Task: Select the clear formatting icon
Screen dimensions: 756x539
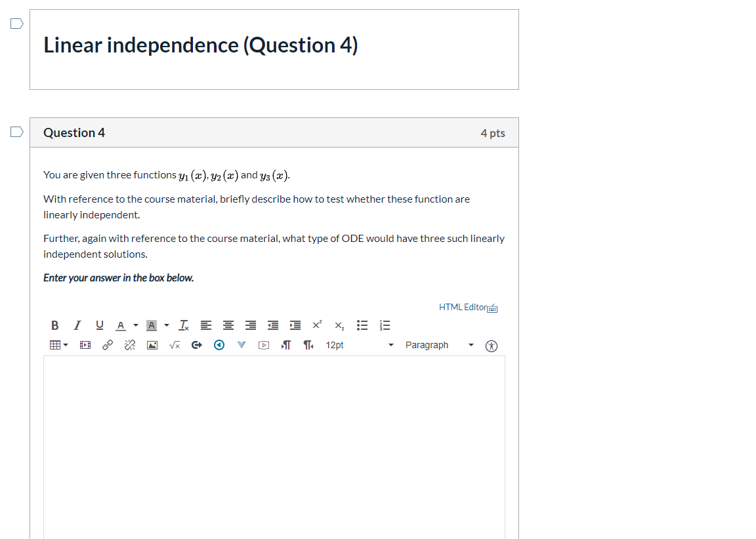Action: [x=183, y=325]
